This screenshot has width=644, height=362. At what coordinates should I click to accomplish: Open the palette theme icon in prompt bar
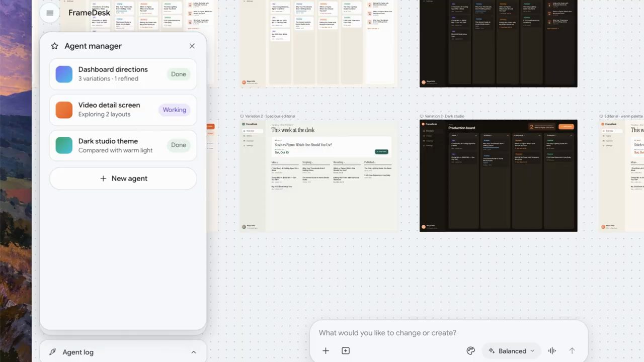[x=471, y=351]
